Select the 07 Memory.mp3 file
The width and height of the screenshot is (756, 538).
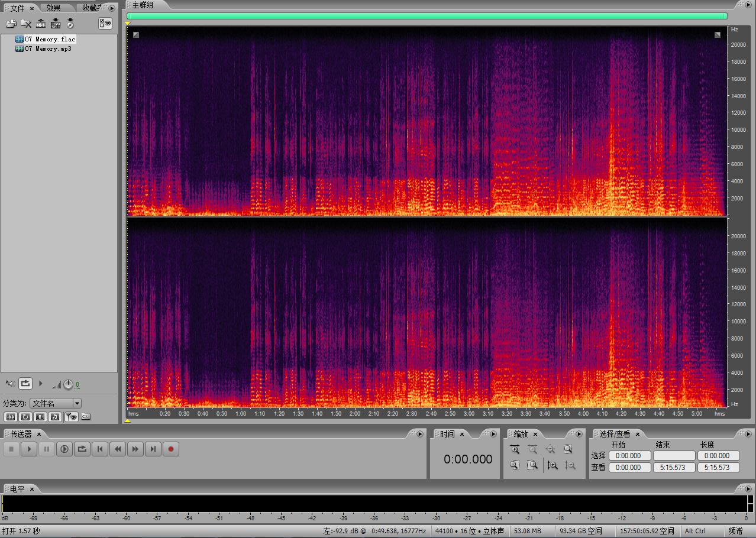point(47,48)
